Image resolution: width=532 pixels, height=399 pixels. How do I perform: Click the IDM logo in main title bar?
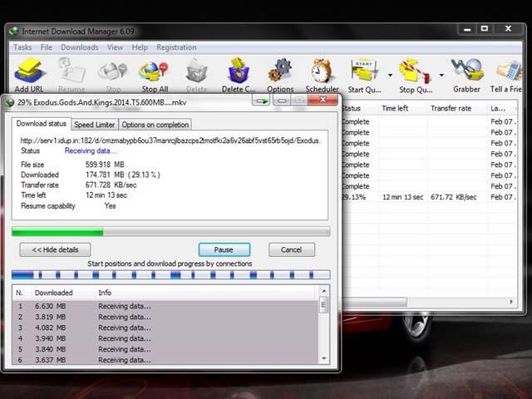[x=14, y=32]
